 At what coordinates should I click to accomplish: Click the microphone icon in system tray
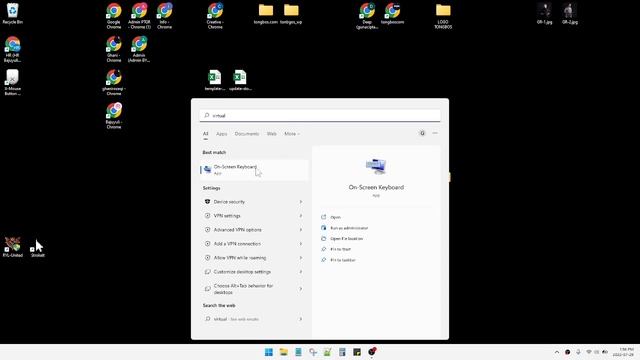578,352
